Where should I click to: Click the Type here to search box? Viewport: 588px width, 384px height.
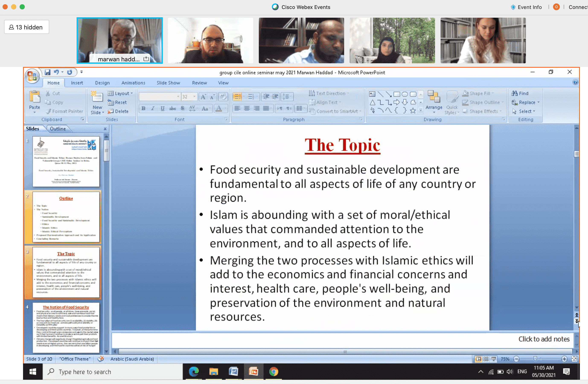(x=113, y=372)
